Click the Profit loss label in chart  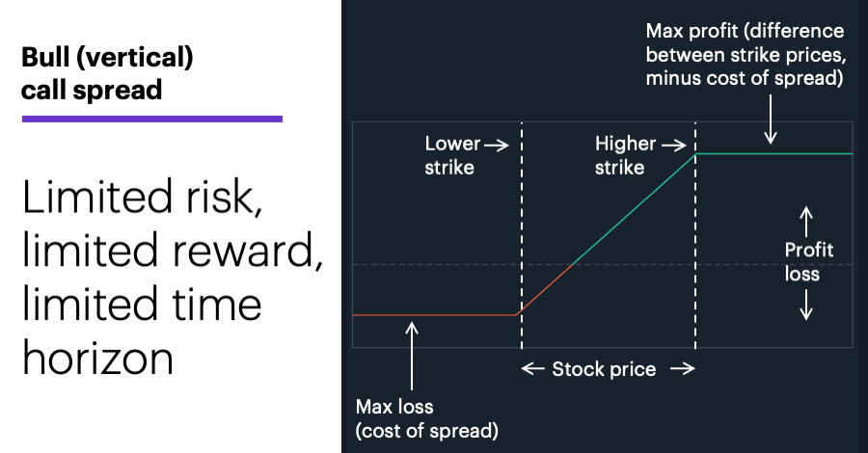tap(809, 262)
